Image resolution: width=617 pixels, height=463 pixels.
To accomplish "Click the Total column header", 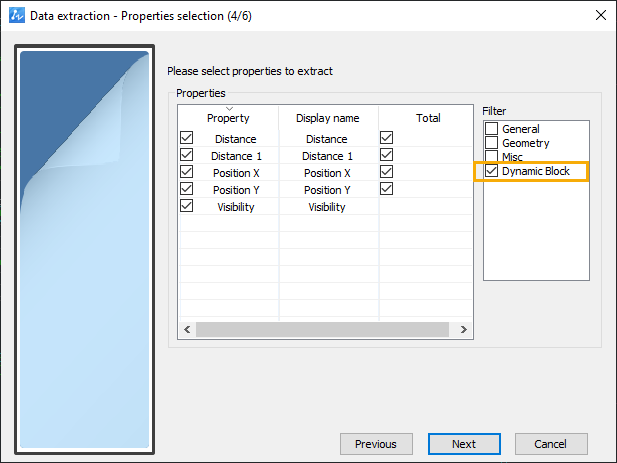I will 428,118.
